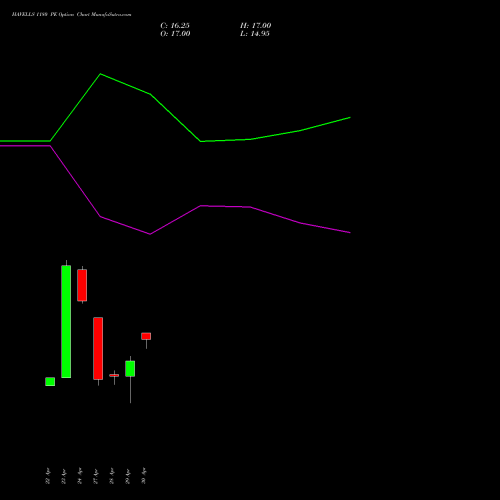Click the red candlestick nearest the chart top

tap(82, 285)
